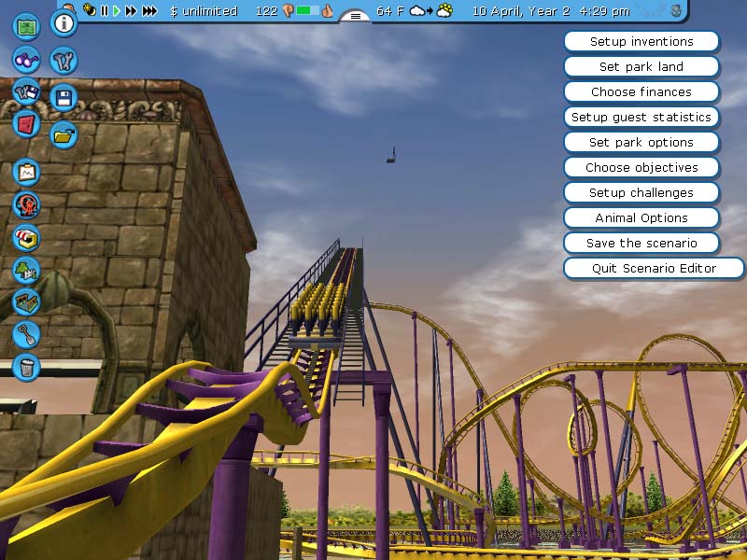The width and height of the screenshot is (747, 560).
Task: Click the open folder load icon
Action: (x=63, y=135)
